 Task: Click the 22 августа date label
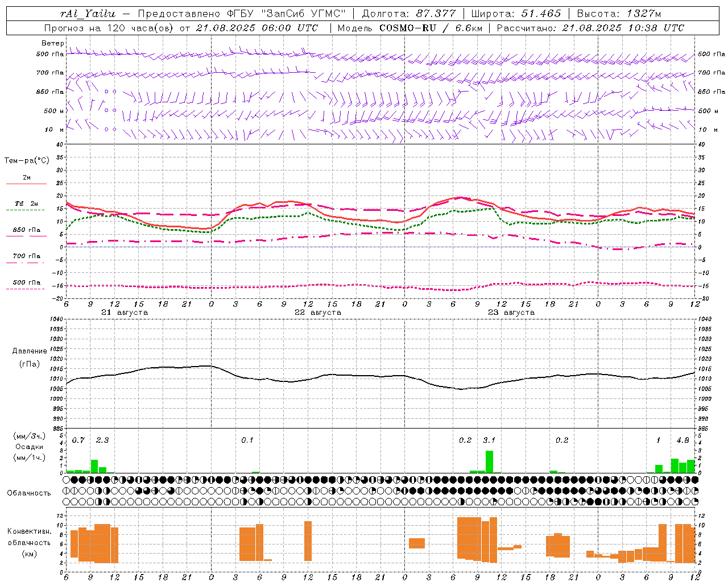[318, 313]
